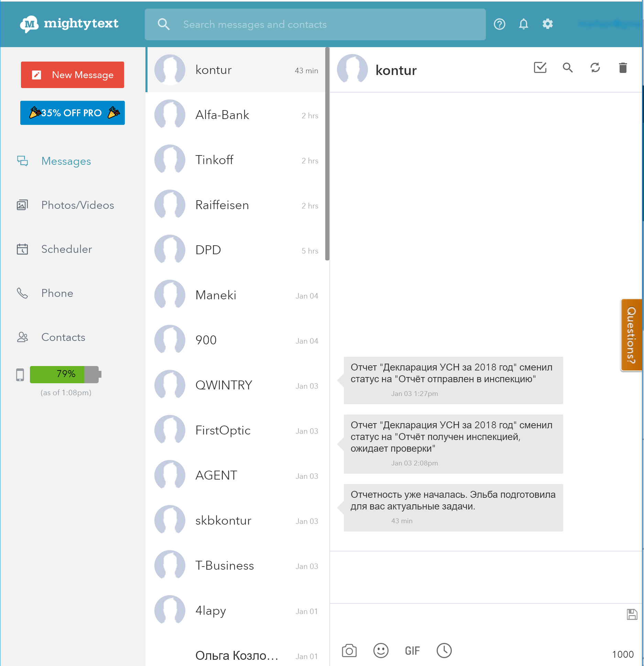Schedule the message with the clock icon

444,651
